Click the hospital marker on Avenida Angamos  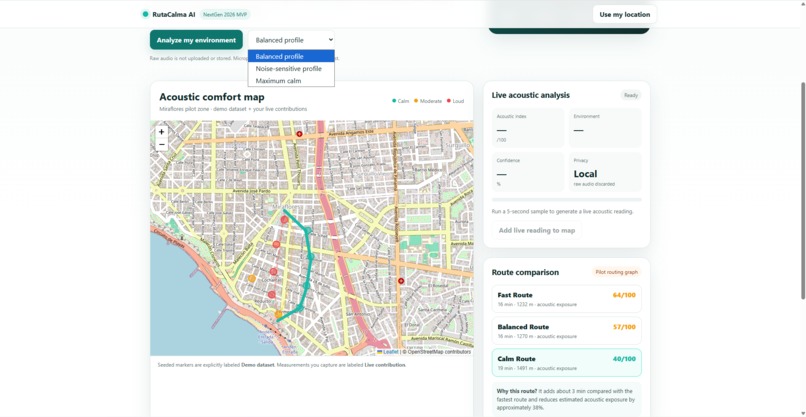299,134
